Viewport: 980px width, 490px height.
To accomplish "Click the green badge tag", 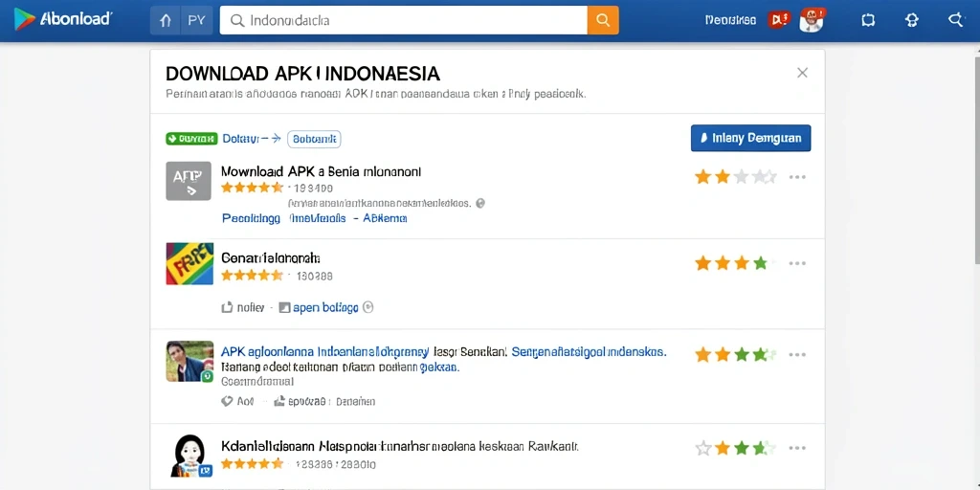I will (x=191, y=139).
